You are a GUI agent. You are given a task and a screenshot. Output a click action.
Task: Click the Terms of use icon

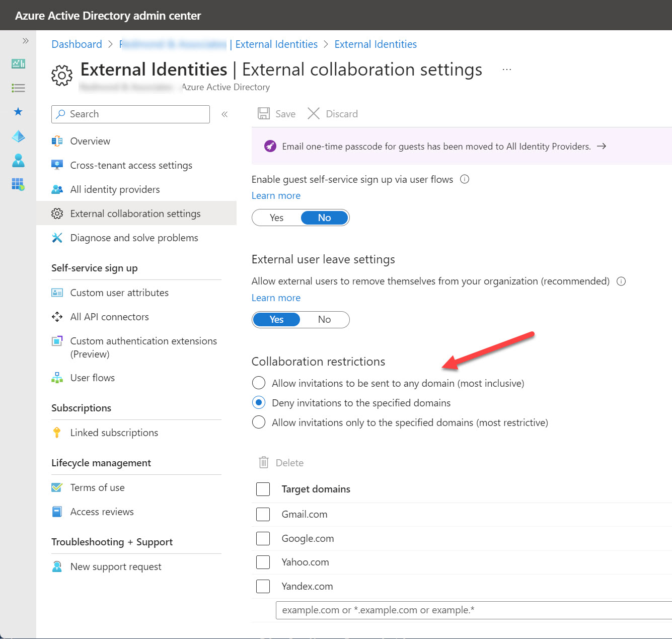57,487
